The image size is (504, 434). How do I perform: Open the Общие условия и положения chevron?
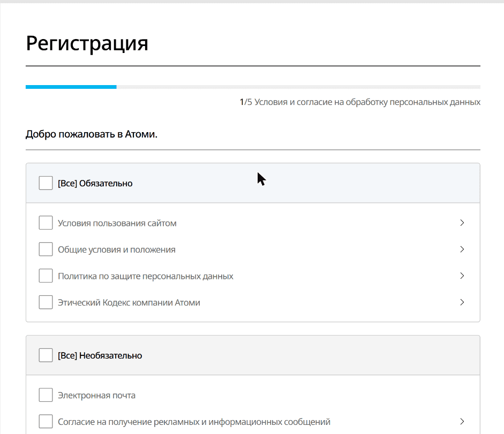click(462, 249)
